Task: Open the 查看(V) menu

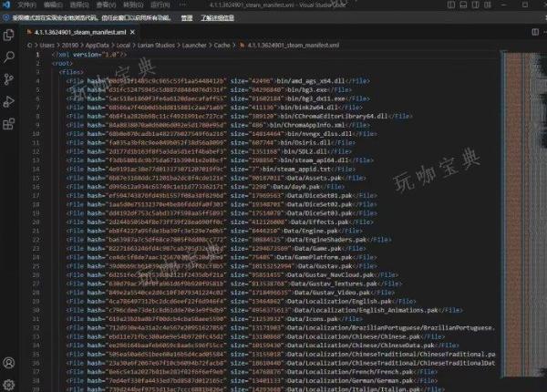Action: (107, 5)
